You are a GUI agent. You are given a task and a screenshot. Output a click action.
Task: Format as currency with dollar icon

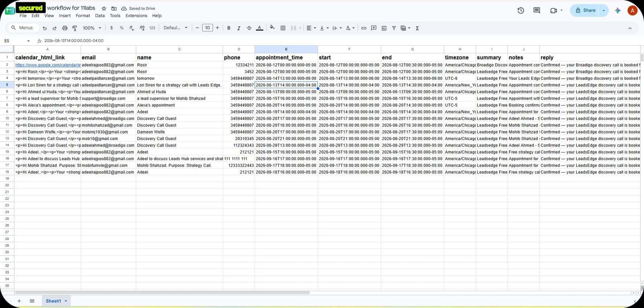[x=112, y=28]
